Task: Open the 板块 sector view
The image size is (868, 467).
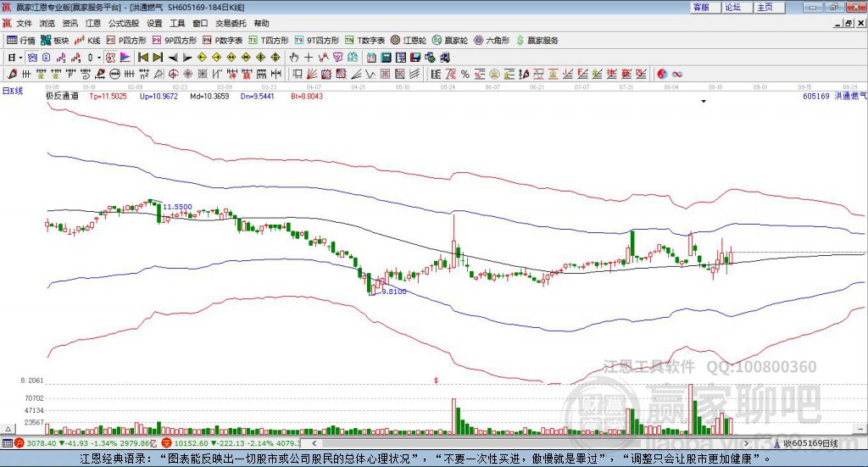Action: (x=54, y=41)
